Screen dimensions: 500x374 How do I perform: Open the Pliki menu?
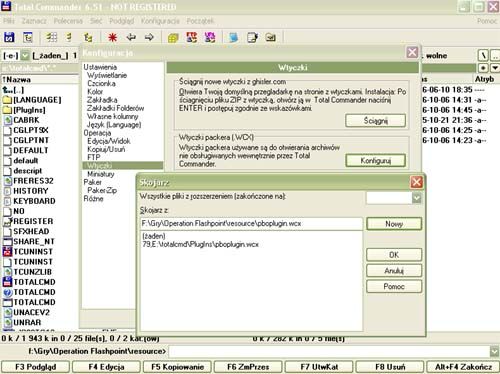9,21
